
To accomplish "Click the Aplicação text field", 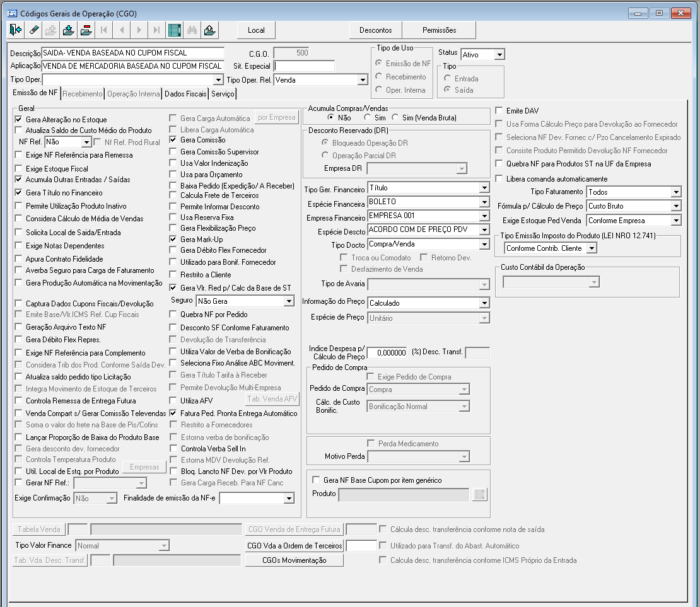I will tap(132, 66).
